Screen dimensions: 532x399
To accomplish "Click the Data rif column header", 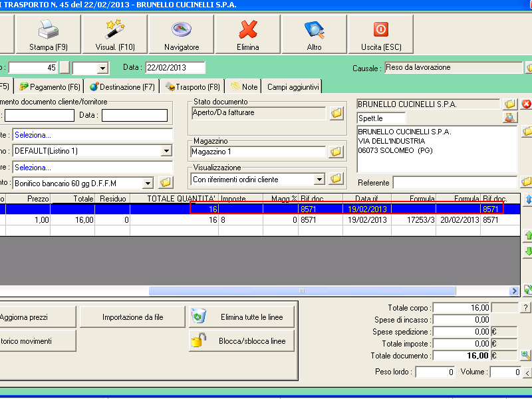I will click(x=367, y=198).
